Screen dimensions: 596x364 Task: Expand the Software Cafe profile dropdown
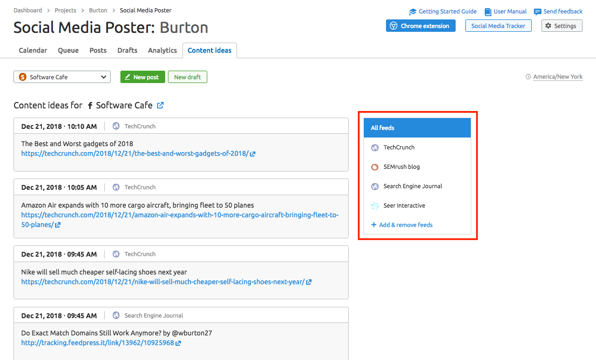62,77
